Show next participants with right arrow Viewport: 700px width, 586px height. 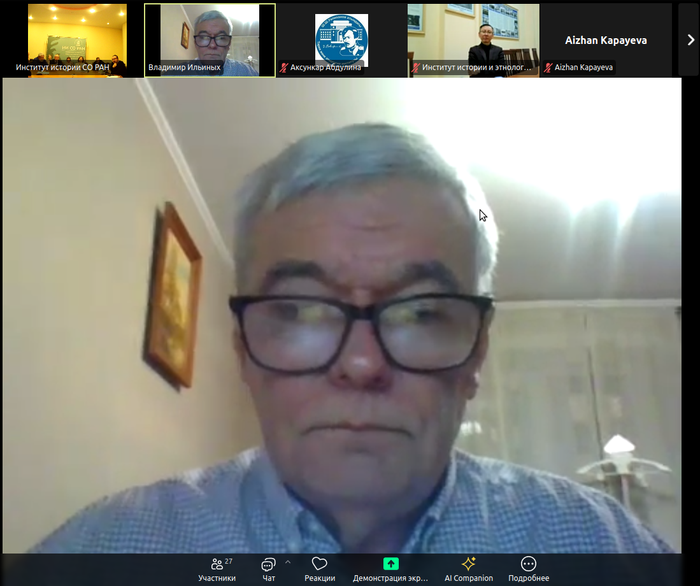pos(690,40)
